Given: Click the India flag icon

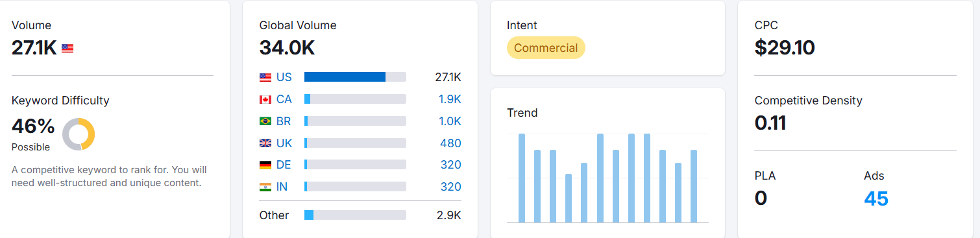Looking at the screenshot, I should point(265,187).
